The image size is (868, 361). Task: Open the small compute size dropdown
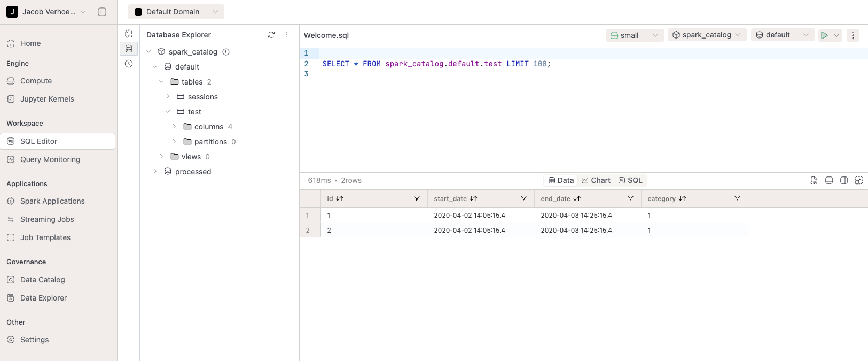point(635,35)
